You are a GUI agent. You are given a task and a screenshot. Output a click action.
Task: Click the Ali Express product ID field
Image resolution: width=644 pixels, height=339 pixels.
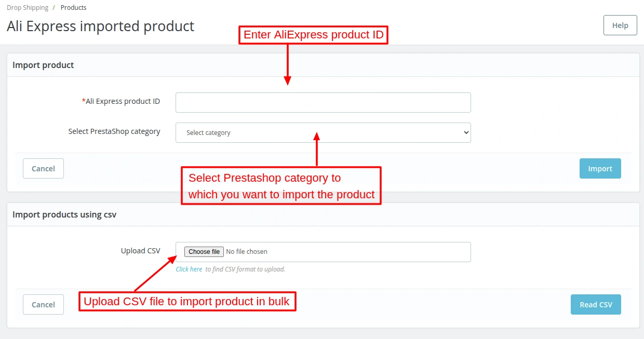(323, 102)
